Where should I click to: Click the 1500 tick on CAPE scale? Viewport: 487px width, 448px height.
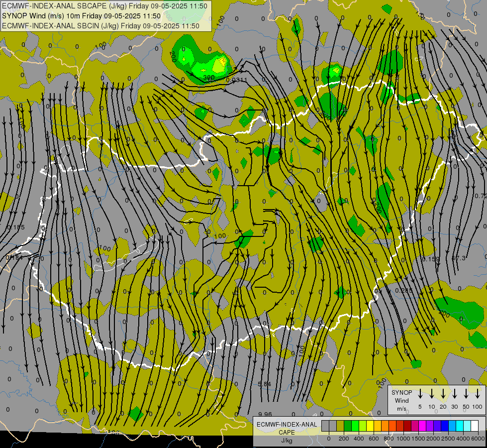(x=418, y=439)
